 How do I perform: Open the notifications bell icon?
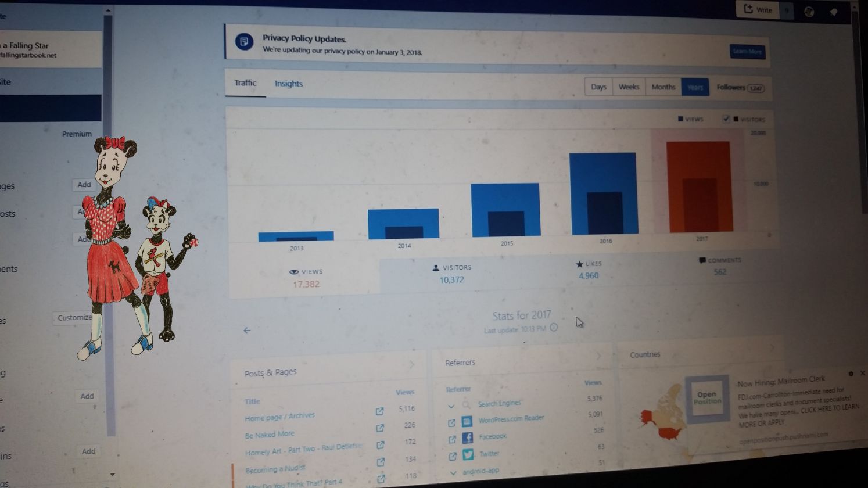pos(834,12)
